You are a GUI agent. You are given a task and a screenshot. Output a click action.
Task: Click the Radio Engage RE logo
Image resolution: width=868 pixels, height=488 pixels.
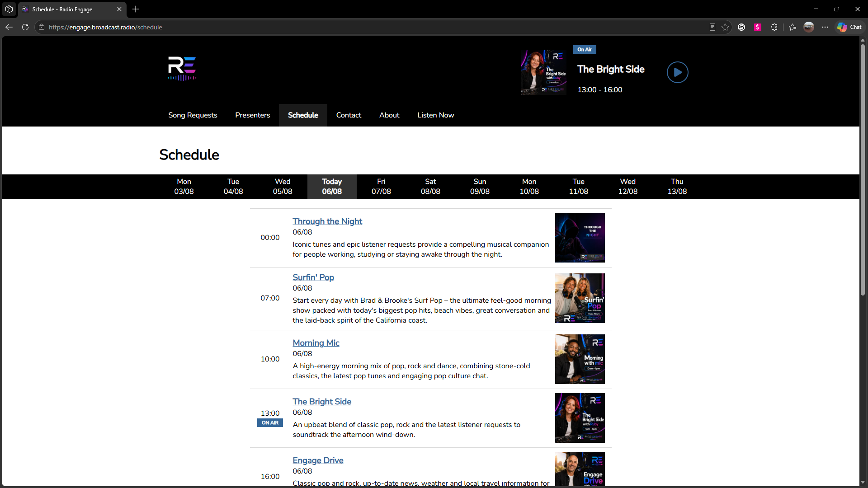pos(182,69)
